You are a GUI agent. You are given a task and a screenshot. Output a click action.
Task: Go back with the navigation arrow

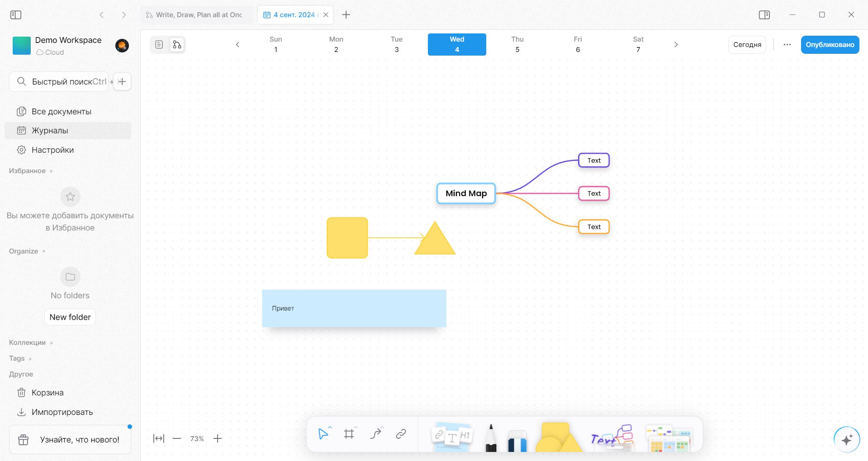point(102,15)
